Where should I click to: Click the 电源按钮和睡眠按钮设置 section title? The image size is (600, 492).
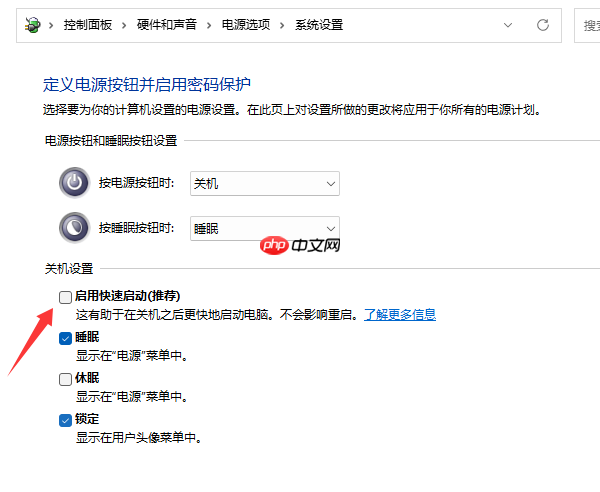click(x=111, y=140)
